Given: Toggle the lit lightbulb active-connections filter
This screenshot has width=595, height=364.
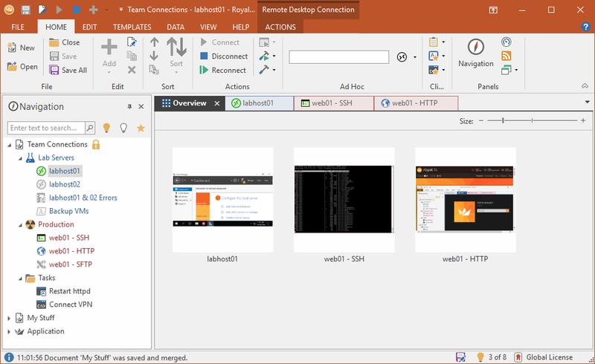Looking at the screenshot, I should pyautogui.click(x=106, y=128).
